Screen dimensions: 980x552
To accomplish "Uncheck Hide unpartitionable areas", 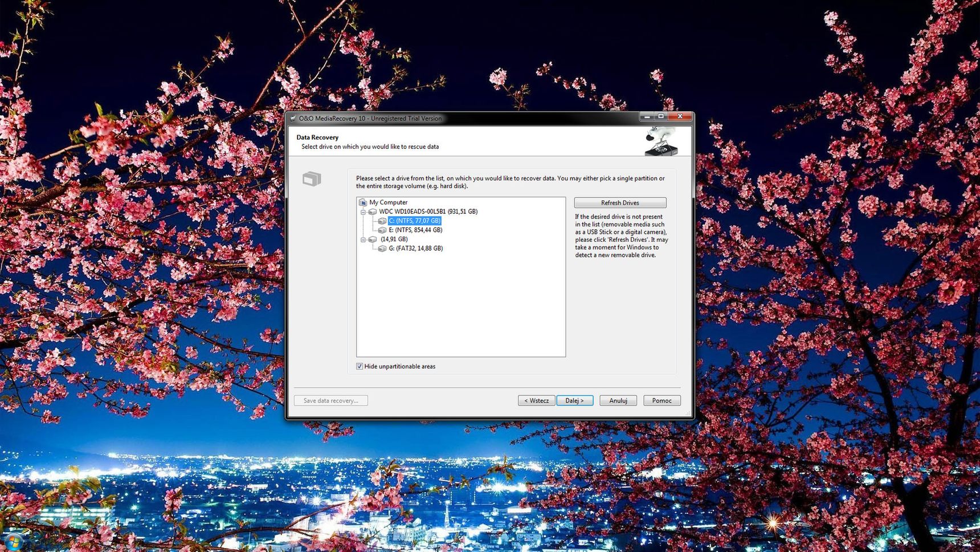I will [x=360, y=366].
